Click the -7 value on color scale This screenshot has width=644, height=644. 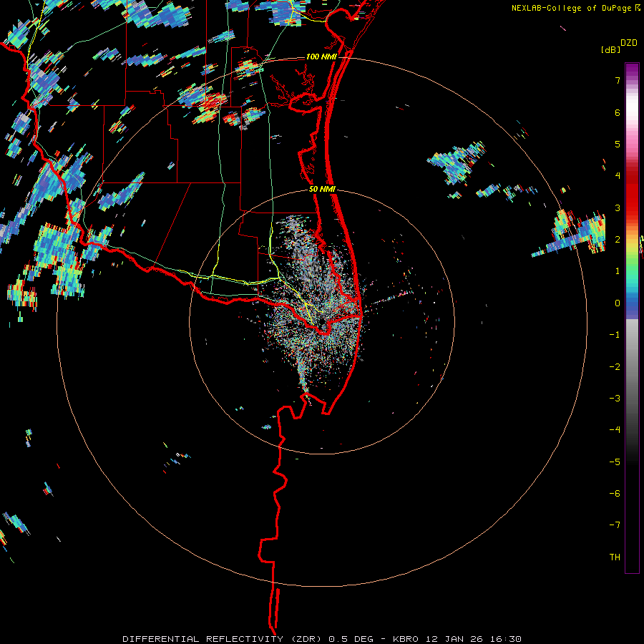point(615,525)
